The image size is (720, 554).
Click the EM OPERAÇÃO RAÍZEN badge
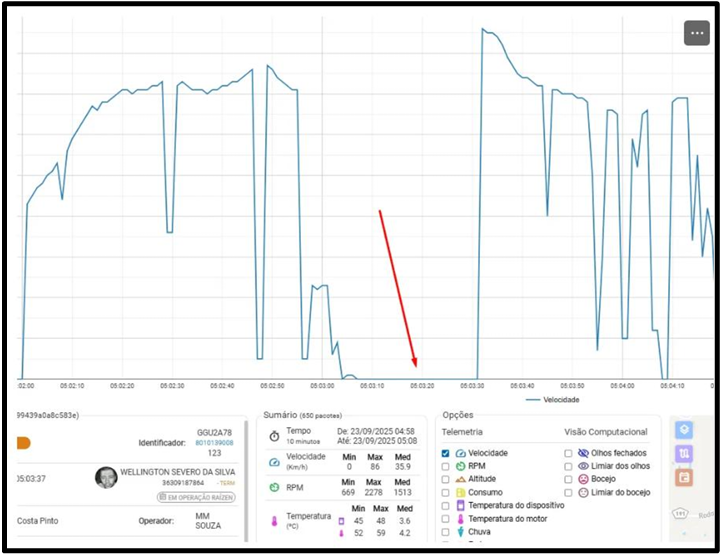click(x=196, y=497)
